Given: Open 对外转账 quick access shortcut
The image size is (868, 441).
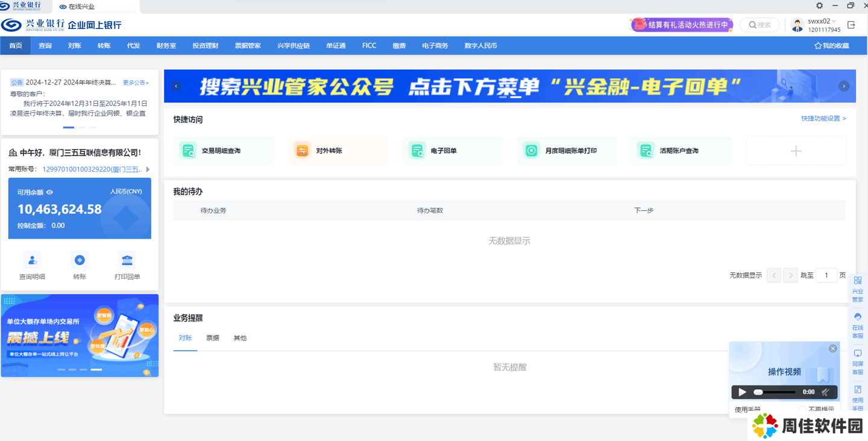Looking at the screenshot, I should pos(338,151).
